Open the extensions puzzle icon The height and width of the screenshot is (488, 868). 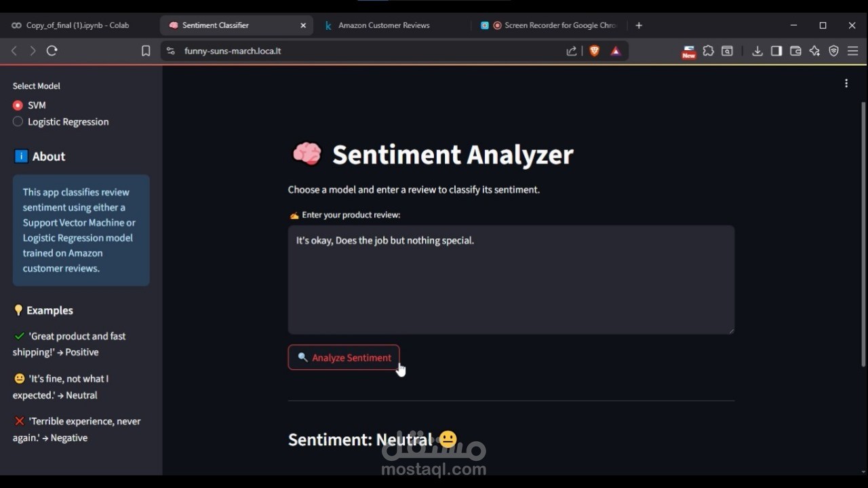pyautogui.click(x=709, y=51)
